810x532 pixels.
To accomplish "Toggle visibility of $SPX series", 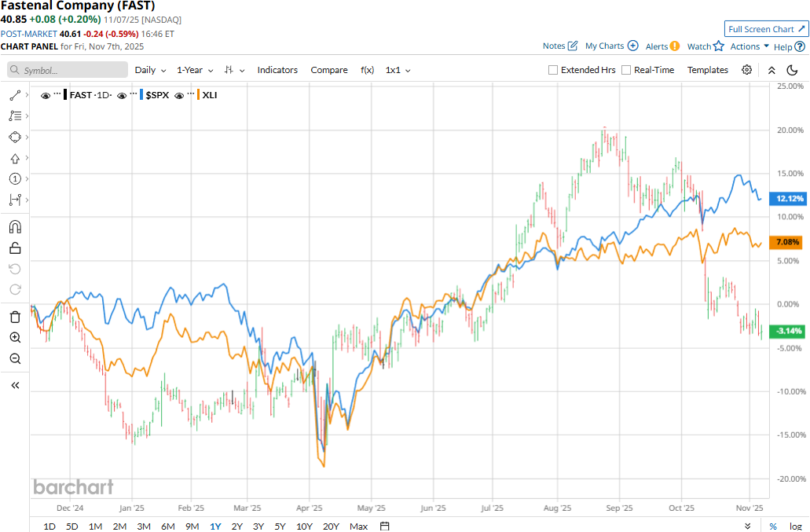I will tap(122, 96).
